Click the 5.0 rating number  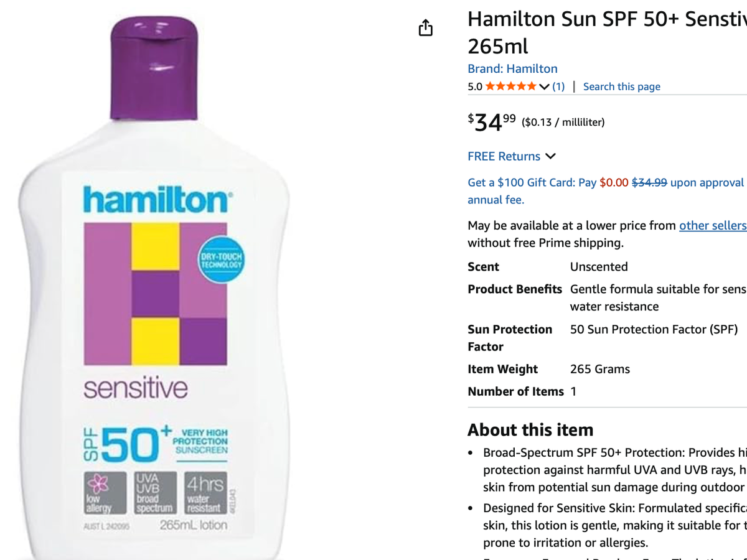(x=475, y=86)
